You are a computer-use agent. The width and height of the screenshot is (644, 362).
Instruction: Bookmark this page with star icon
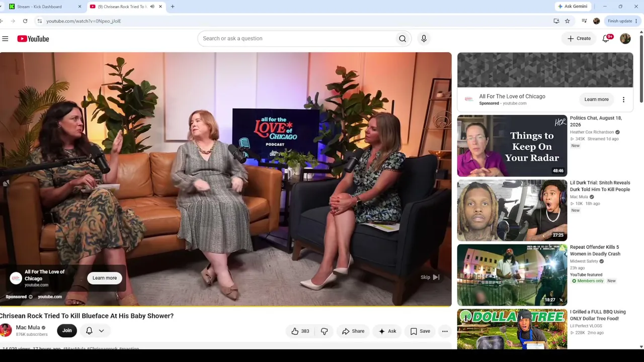click(568, 21)
